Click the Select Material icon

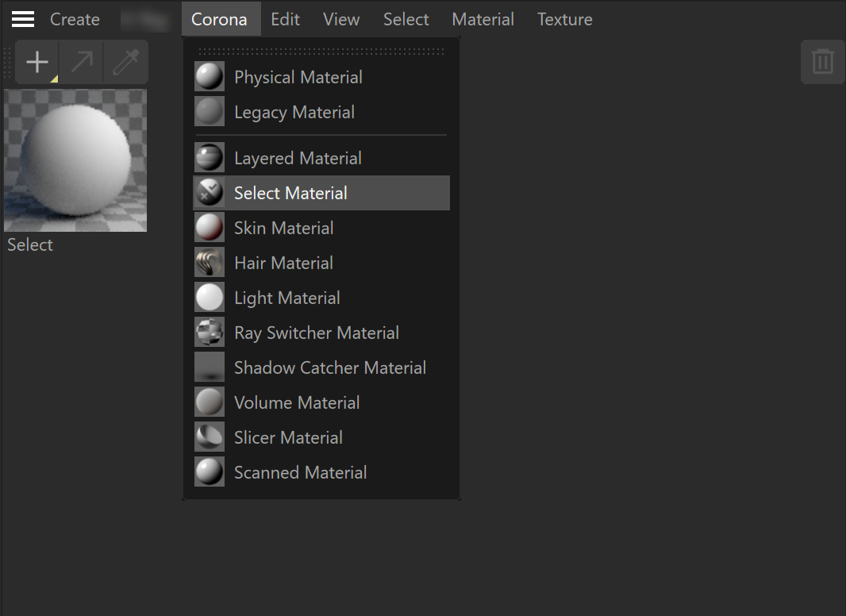(210, 192)
